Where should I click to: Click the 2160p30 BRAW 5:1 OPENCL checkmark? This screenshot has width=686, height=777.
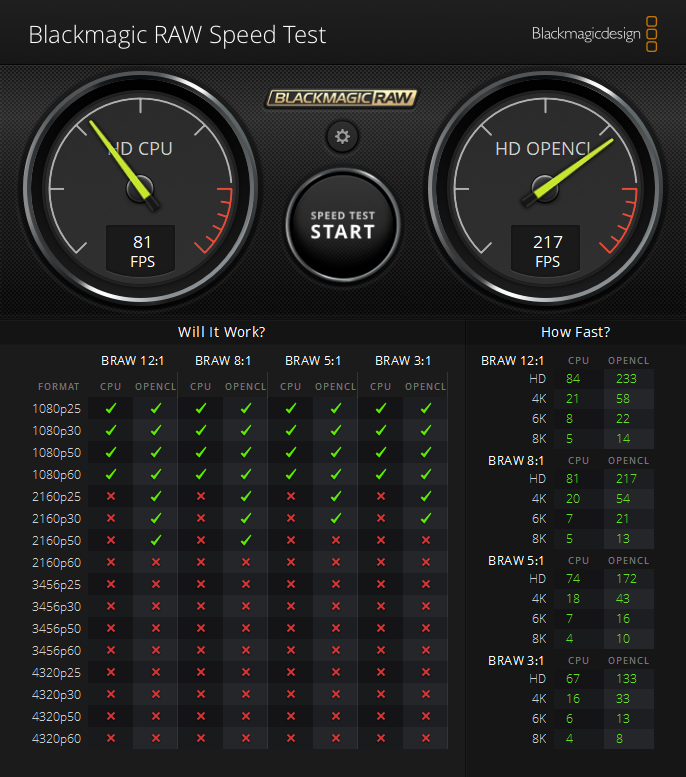pos(336,518)
